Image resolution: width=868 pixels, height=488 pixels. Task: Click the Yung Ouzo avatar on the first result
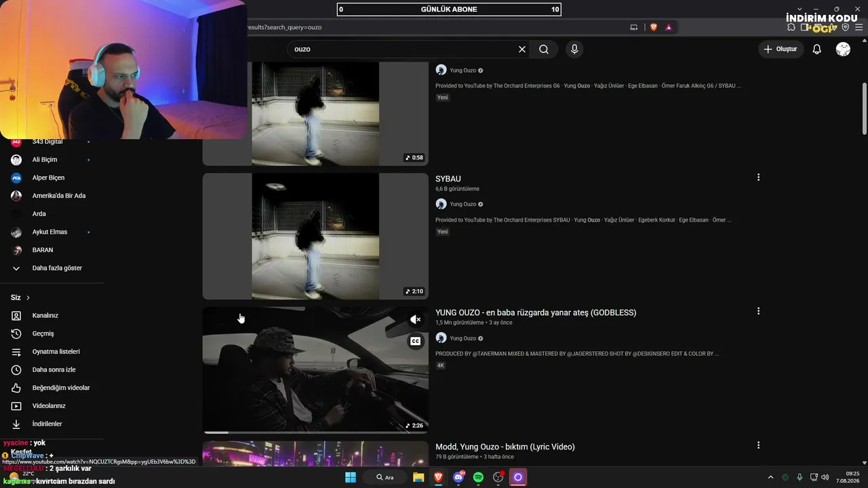click(441, 70)
